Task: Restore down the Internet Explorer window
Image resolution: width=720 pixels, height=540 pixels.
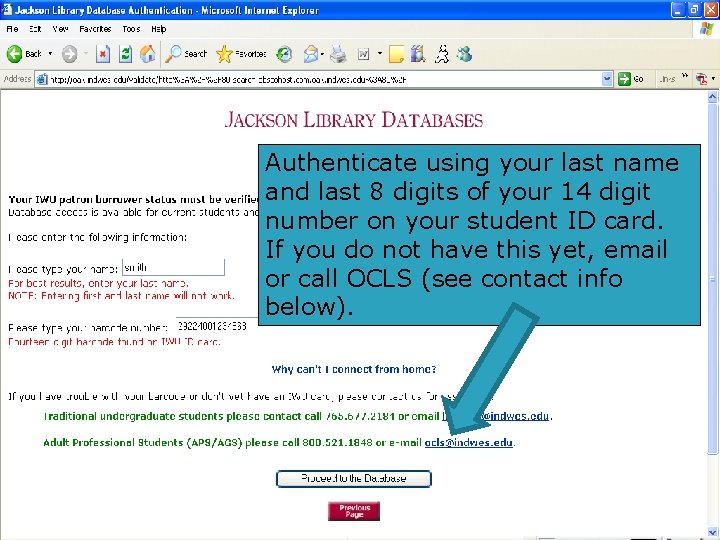Action: (695, 10)
